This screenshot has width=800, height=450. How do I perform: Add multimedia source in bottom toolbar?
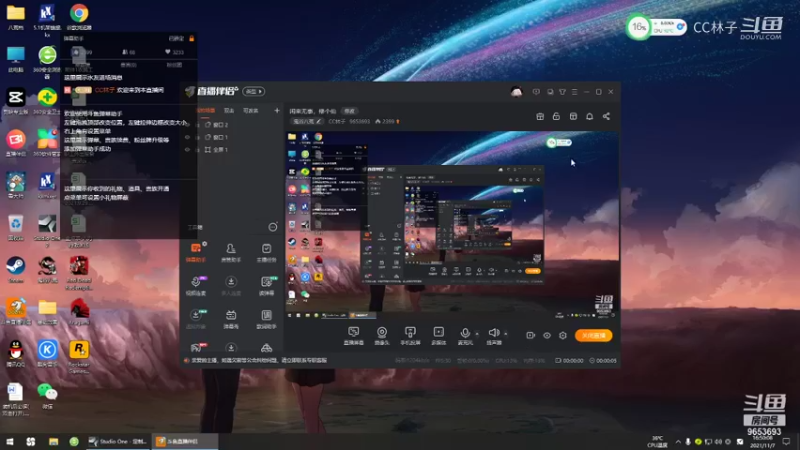click(438, 336)
